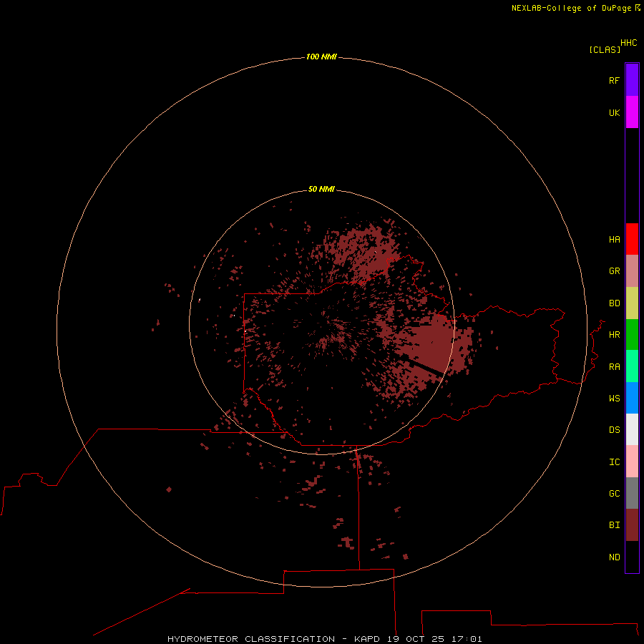Select the GC gray legend swatch
The width and height of the screenshot is (644, 644).
(x=632, y=493)
